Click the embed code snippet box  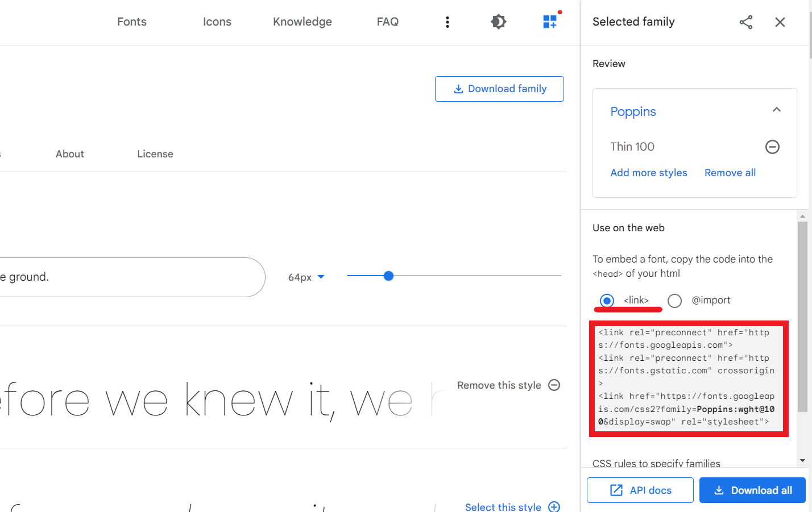[689, 378]
